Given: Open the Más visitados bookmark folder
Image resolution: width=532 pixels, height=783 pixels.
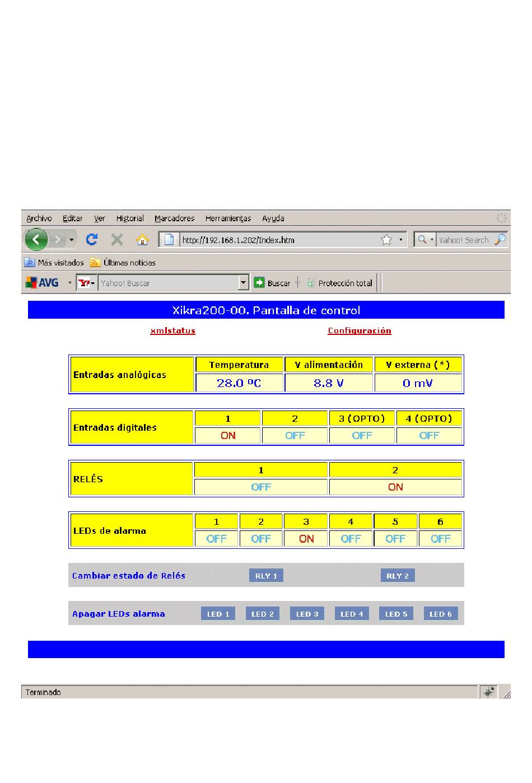Looking at the screenshot, I should pos(54,262).
